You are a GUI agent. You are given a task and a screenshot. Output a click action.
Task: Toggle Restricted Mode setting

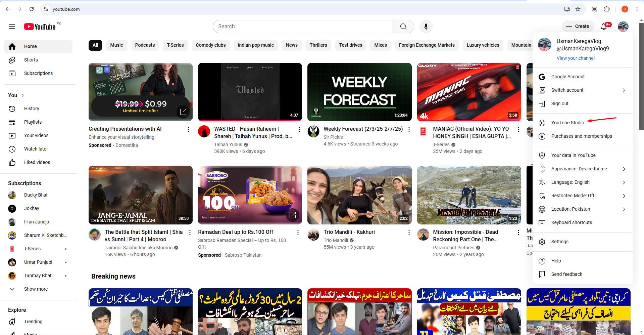point(573,196)
